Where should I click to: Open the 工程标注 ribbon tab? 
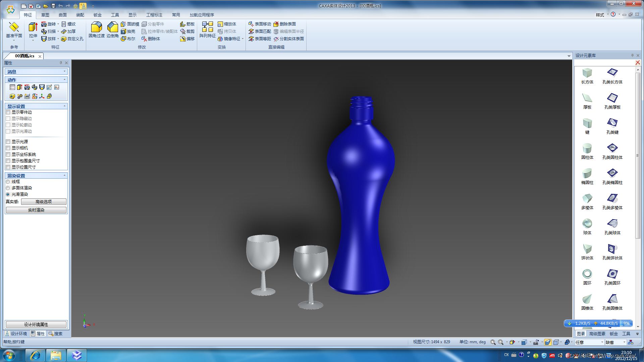click(154, 15)
